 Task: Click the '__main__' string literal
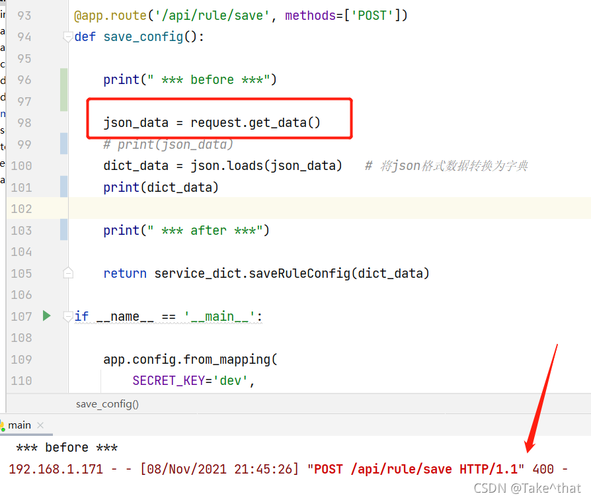(219, 317)
